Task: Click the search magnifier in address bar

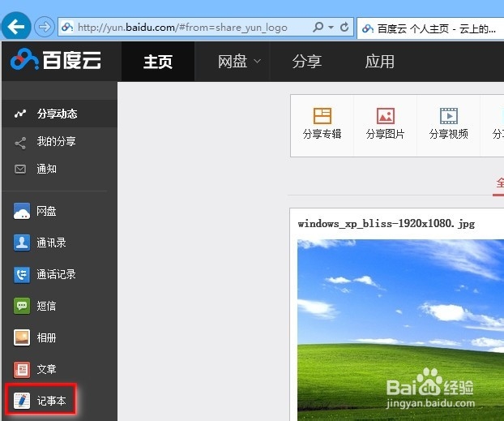Action: tap(318, 27)
